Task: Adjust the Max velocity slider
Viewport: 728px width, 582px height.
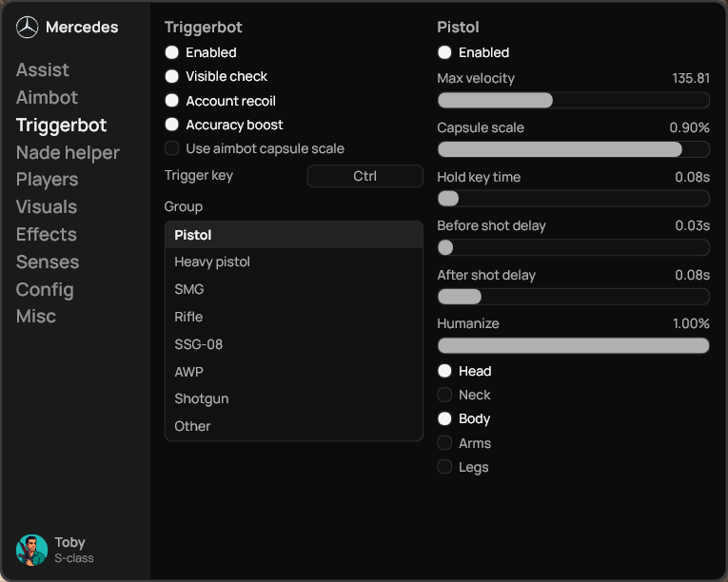Action: [x=573, y=100]
